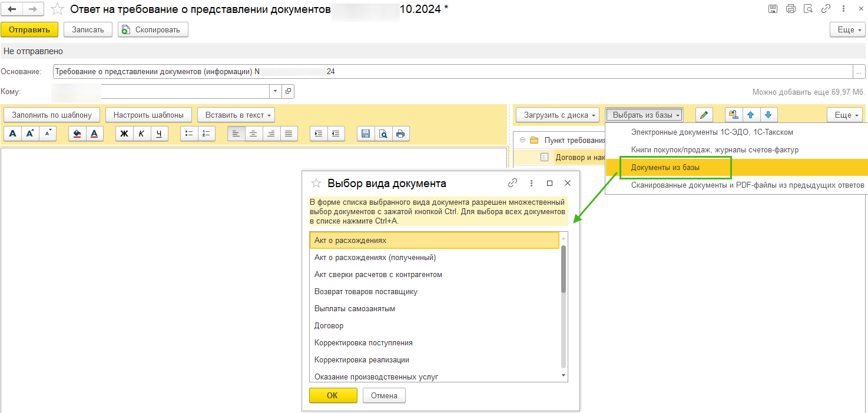The width and height of the screenshot is (868, 413).
Task: Click the document type list scrollbar
Action: click(564, 269)
